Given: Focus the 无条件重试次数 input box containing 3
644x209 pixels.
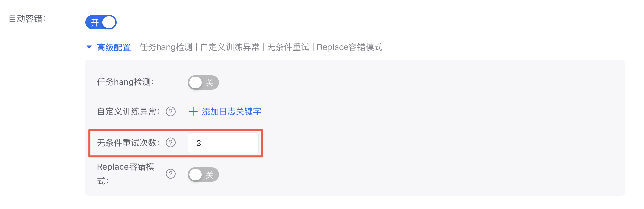Looking at the screenshot, I should 223,143.
